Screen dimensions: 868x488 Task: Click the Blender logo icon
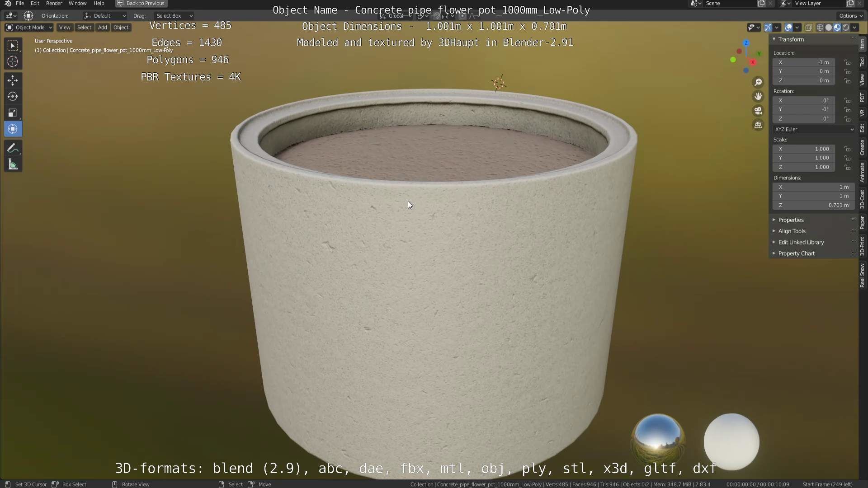click(x=8, y=3)
